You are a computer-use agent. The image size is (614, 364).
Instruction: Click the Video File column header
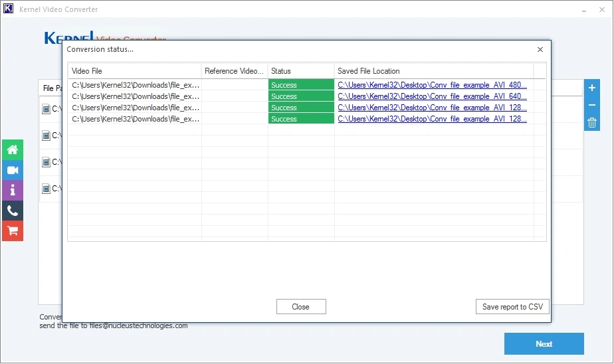coord(135,71)
